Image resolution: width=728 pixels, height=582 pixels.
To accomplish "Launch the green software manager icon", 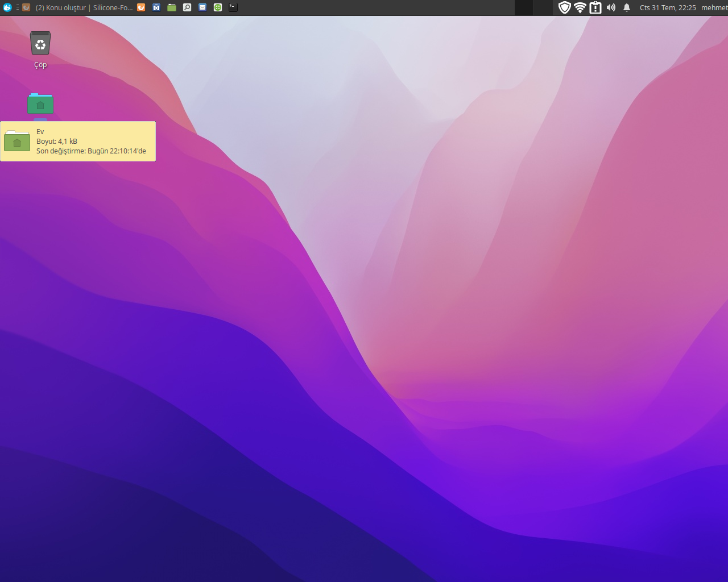I will pos(218,7).
